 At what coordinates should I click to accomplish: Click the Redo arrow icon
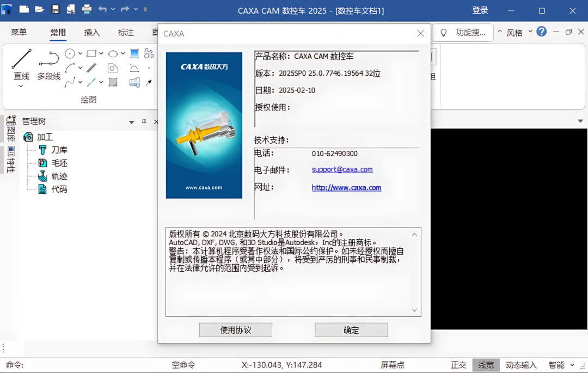point(125,9)
